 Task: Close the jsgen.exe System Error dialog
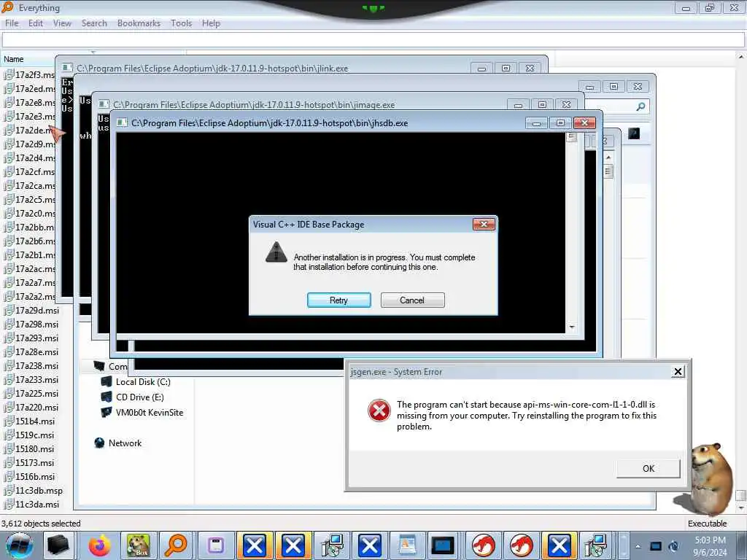tap(678, 371)
